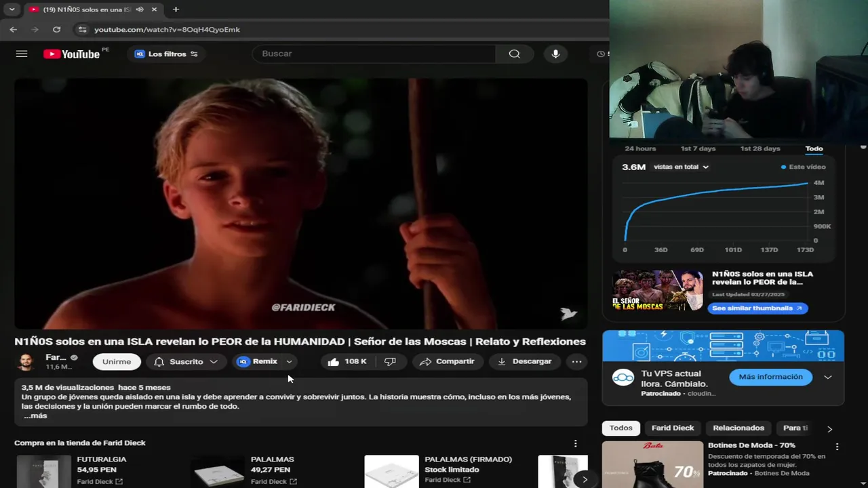
Task: Click the Unirme join button
Action: pos(117,362)
